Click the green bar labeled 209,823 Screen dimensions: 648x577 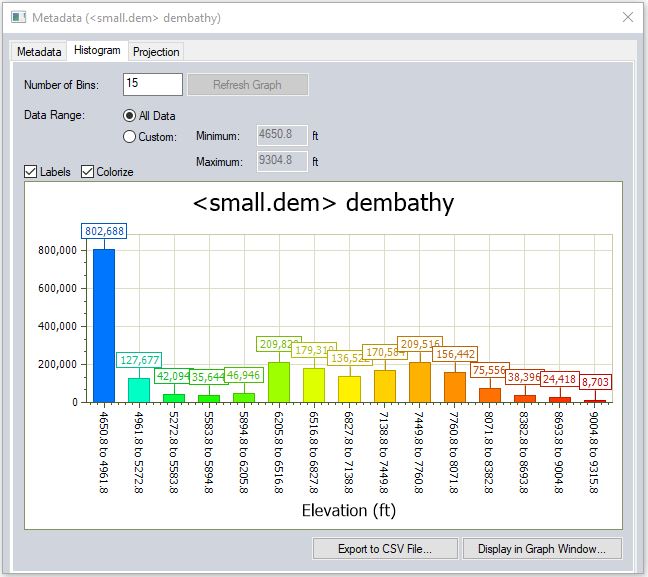pyautogui.click(x=279, y=382)
